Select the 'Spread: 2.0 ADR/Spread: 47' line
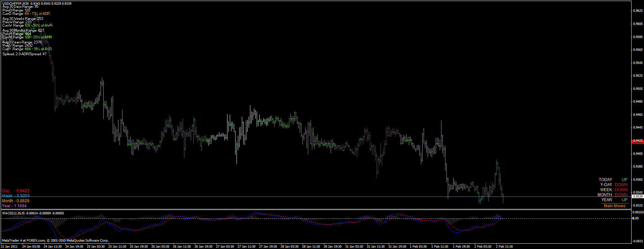This screenshot has width=644, height=249. pyautogui.click(x=25, y=54)
